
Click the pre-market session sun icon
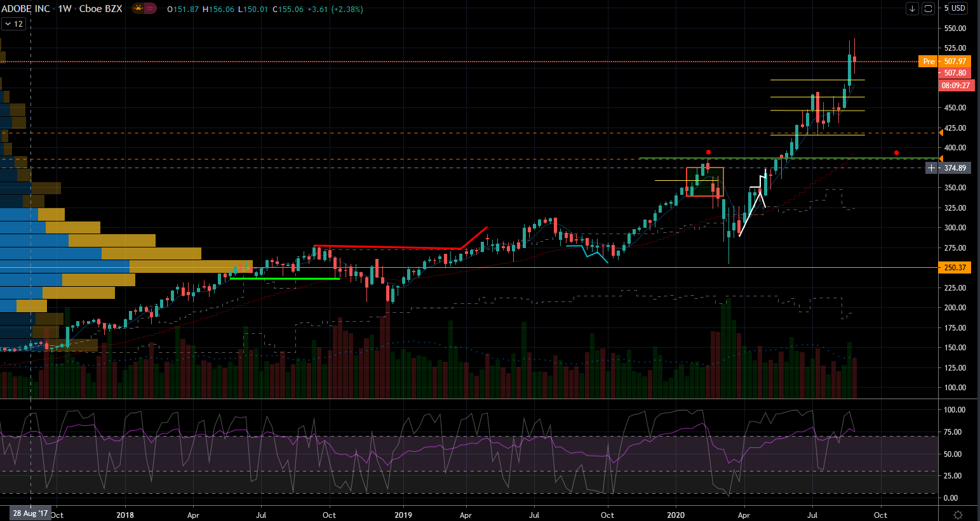tap(138, 9)
